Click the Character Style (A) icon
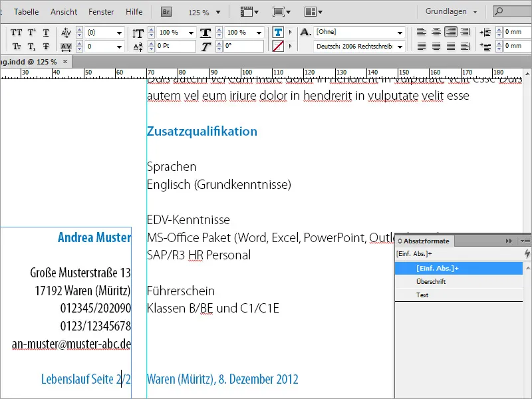 pyautogui.click(x=305, y=32)
